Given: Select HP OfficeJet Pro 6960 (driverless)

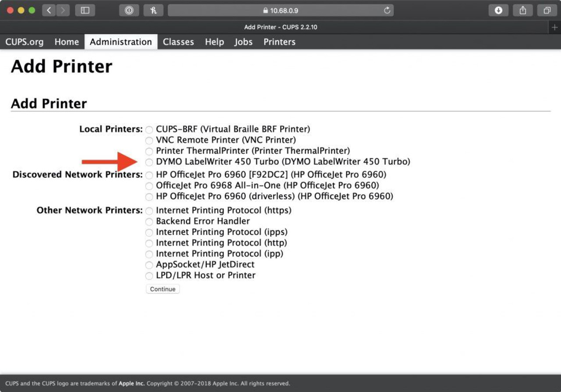Looking at the screenshot, I should pos(149,197).
